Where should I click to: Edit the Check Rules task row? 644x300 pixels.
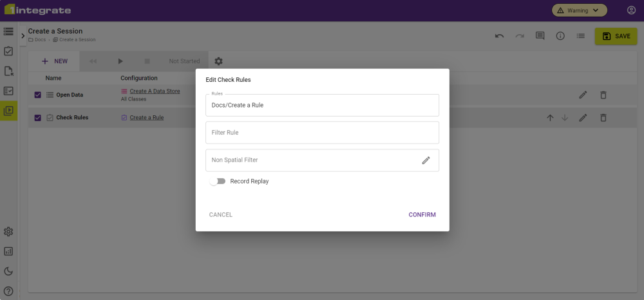(x=583, y=118)
